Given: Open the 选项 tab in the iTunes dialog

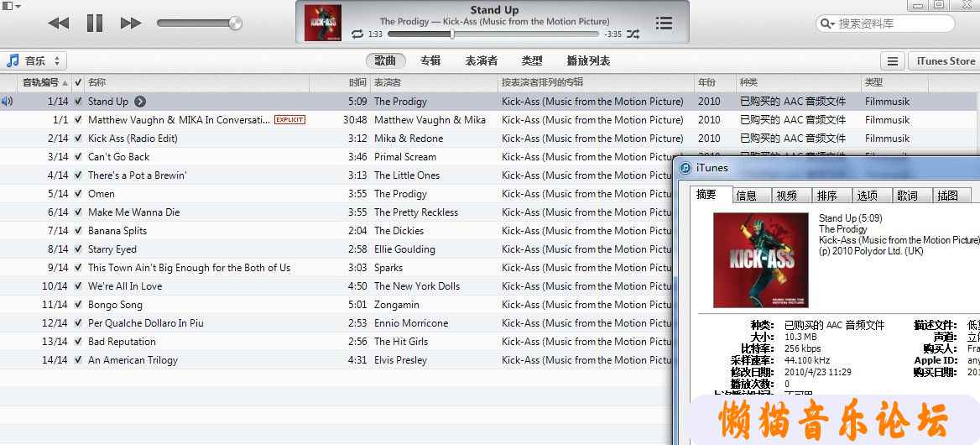Looking at the screenshot, I should 872,196.
